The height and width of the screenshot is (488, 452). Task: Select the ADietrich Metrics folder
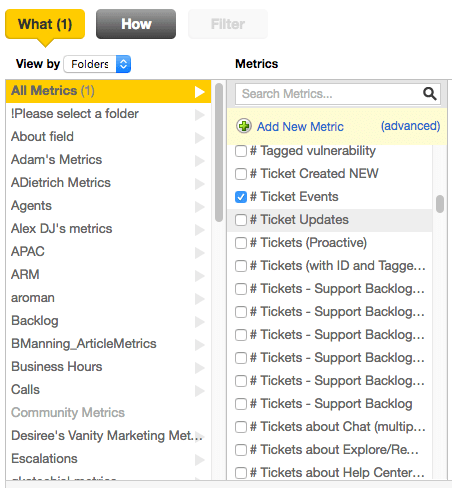[x=108, y=183]
